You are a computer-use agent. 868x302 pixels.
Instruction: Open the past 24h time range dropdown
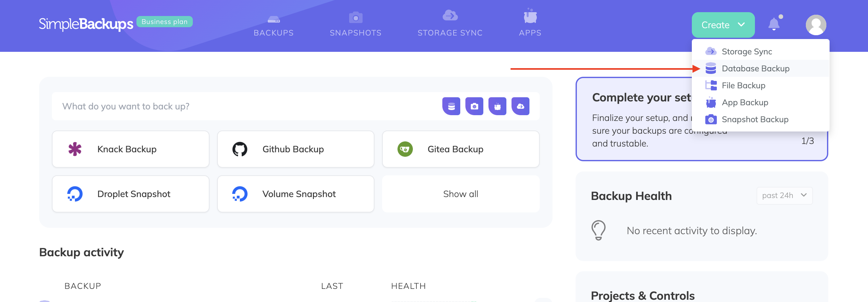[x=784, y=195]
